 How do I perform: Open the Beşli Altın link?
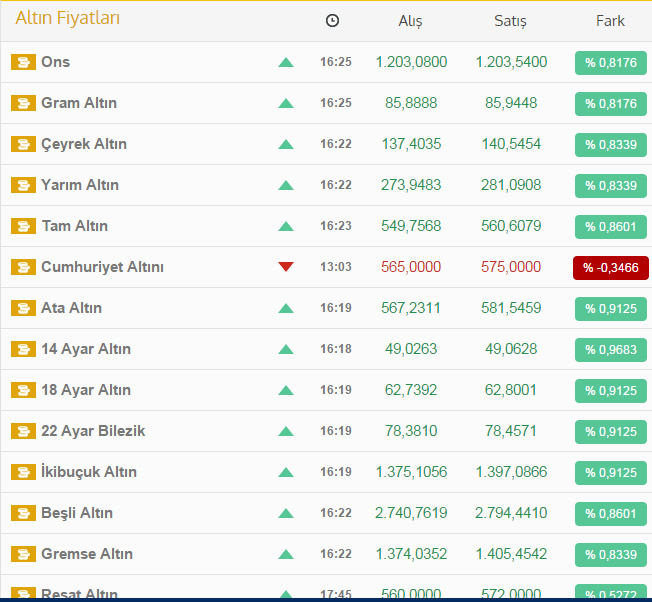coord(77,513)
